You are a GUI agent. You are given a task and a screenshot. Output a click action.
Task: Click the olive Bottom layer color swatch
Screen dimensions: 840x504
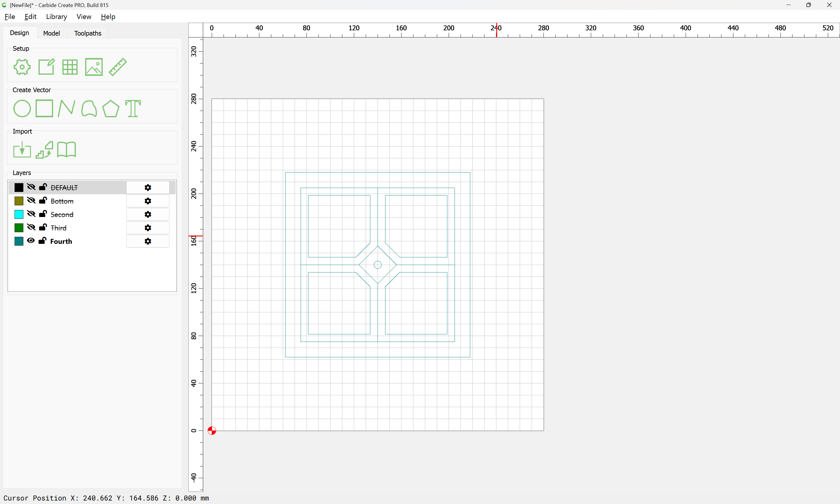(x=19, y=201)
